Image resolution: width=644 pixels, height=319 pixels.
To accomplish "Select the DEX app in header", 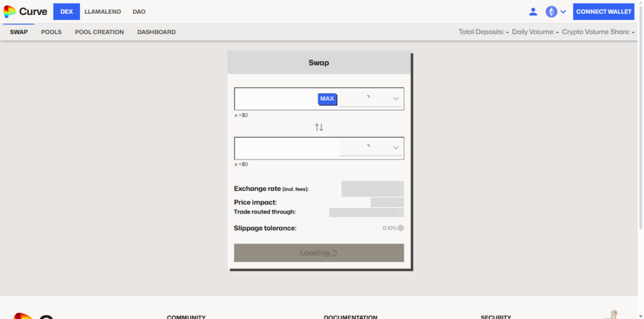I will [67, 11].
